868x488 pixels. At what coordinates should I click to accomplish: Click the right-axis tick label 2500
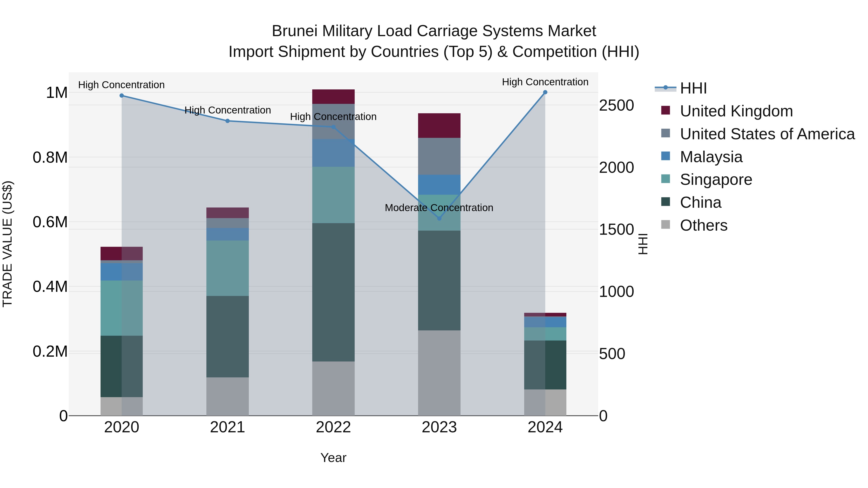tap(617, 105)
